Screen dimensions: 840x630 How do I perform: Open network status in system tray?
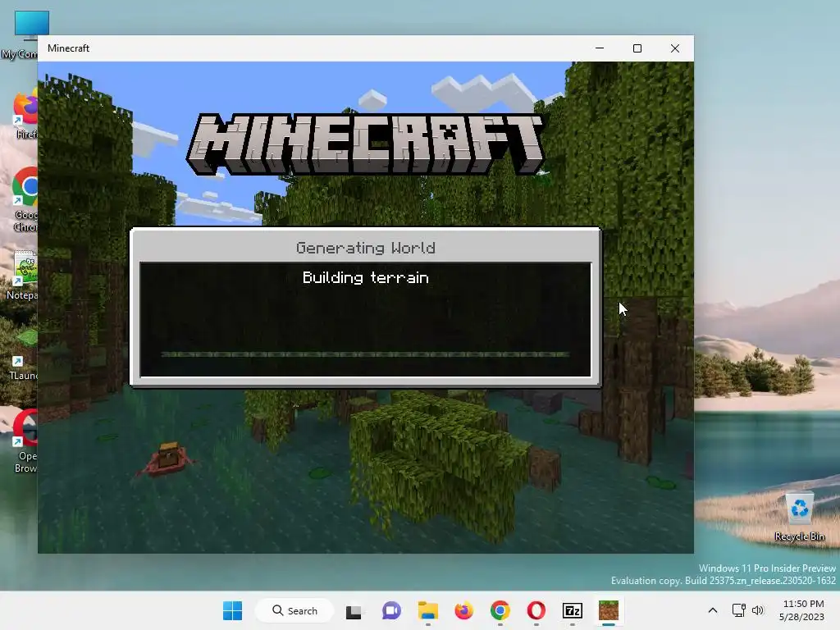tap(739, 610)
